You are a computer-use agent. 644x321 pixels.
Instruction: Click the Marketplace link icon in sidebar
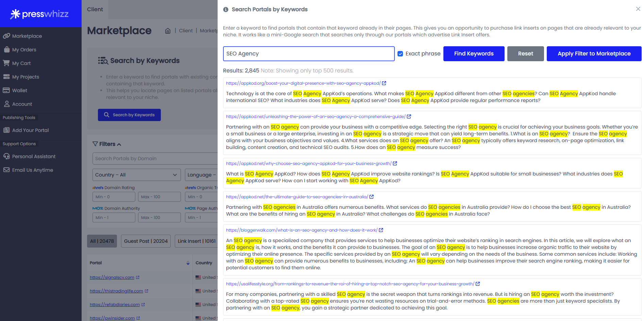(x=6, y=36)
